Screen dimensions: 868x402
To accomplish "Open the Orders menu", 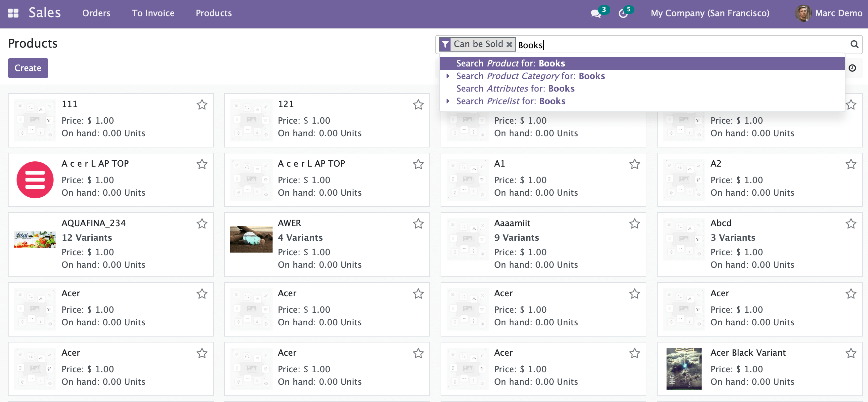I will 96,13.
